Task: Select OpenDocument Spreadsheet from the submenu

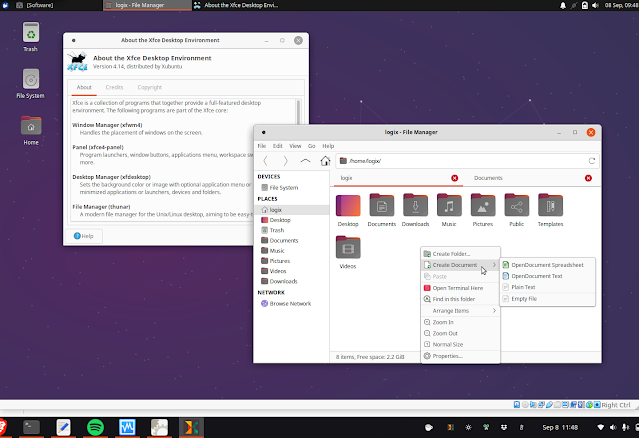Action: [x=547, y=265]
